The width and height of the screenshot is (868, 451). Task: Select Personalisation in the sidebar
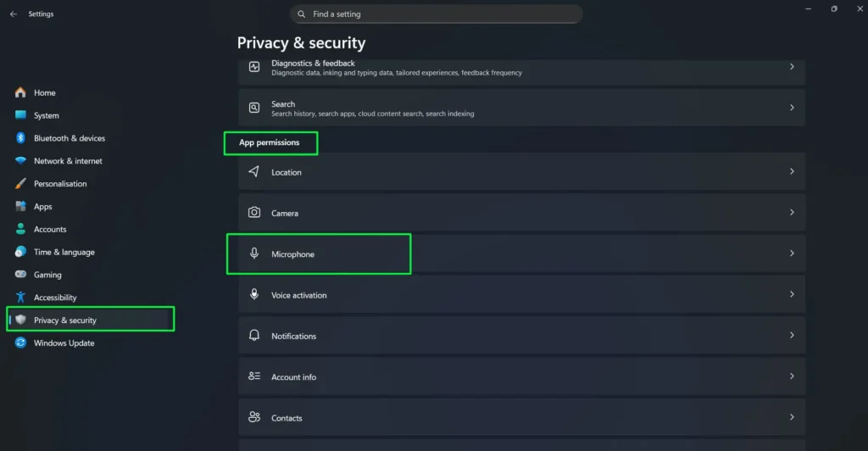coord(90,183)
